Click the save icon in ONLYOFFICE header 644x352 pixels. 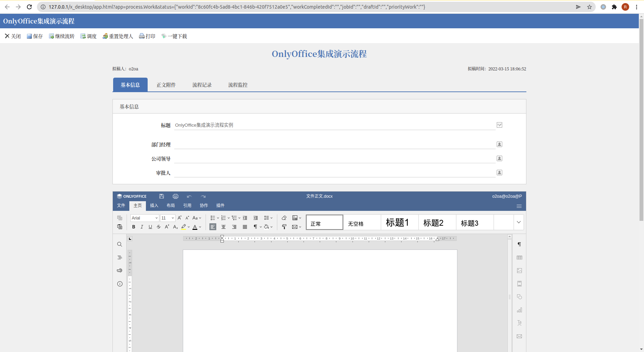click(x=161, y=196)
